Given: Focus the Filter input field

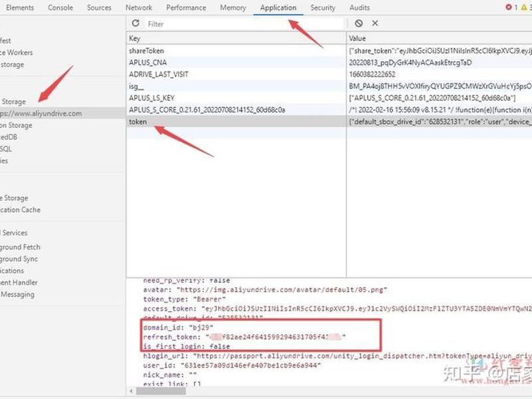Looking at the screenshot, I should [x=244, y=24].
